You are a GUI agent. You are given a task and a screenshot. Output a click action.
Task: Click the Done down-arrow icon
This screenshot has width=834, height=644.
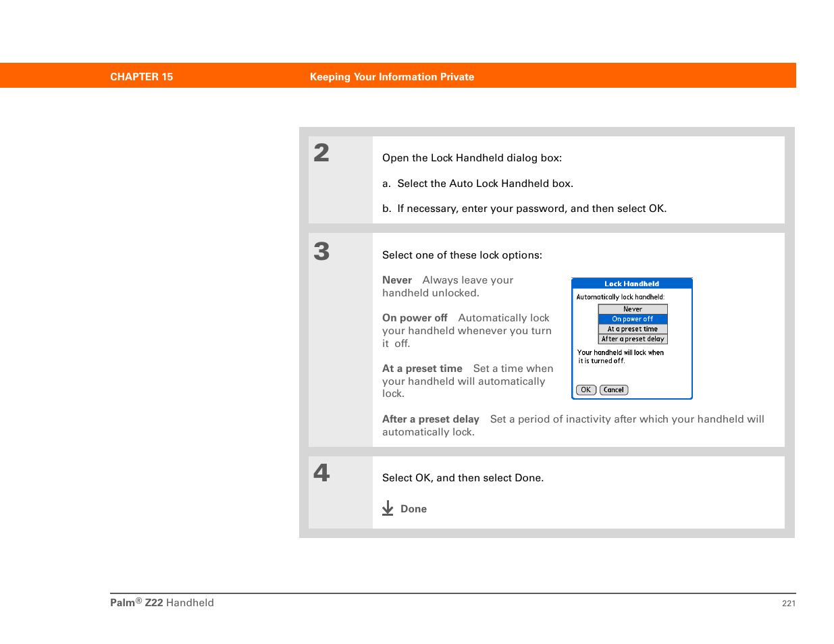388,508
